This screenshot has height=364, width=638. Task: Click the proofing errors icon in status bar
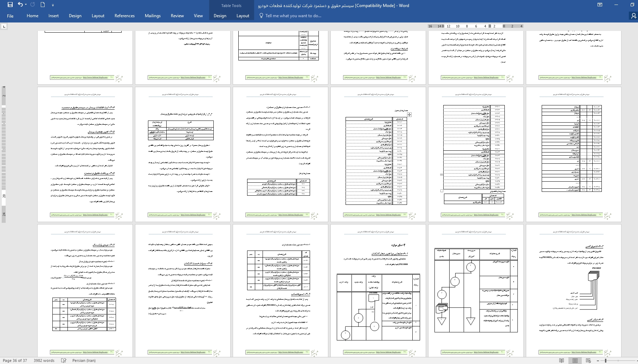coord(64,360)
